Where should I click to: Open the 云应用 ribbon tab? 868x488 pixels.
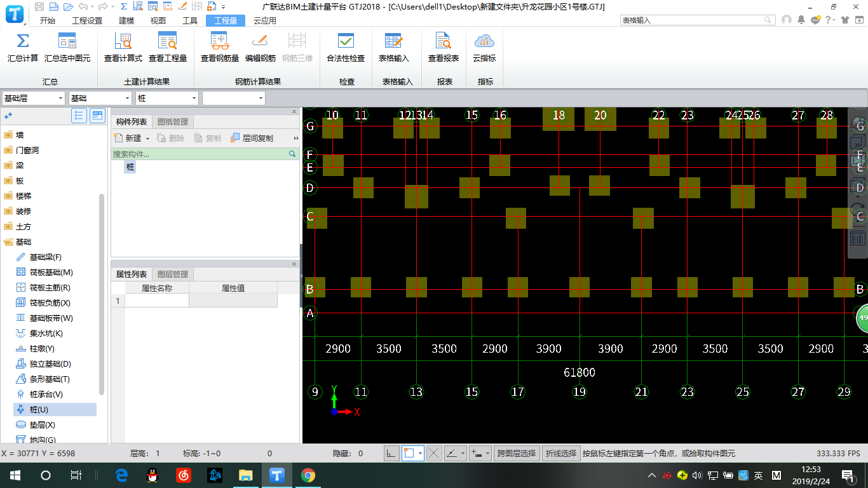(x=265, y=20)
